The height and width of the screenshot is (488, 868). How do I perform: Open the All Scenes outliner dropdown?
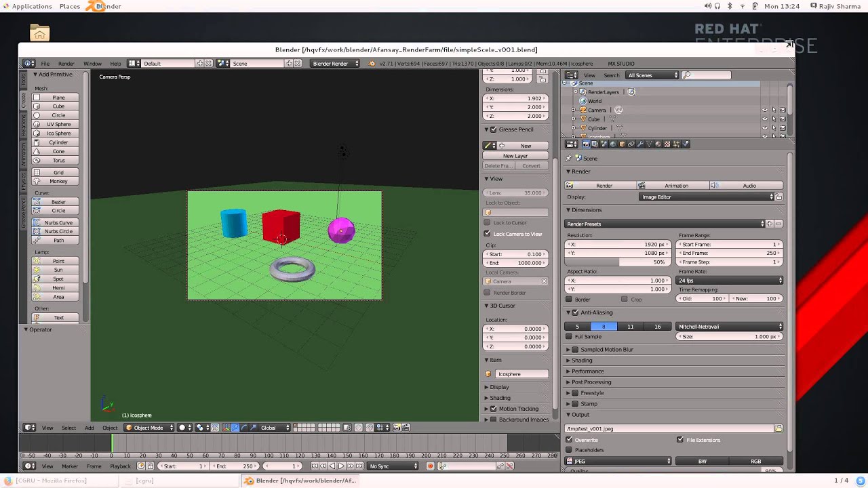652,75
